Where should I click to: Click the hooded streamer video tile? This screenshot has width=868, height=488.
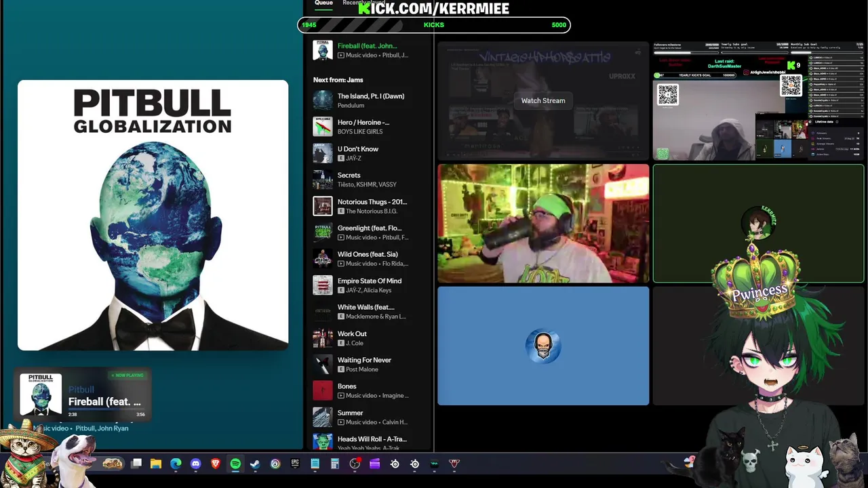tap(759, 101)
